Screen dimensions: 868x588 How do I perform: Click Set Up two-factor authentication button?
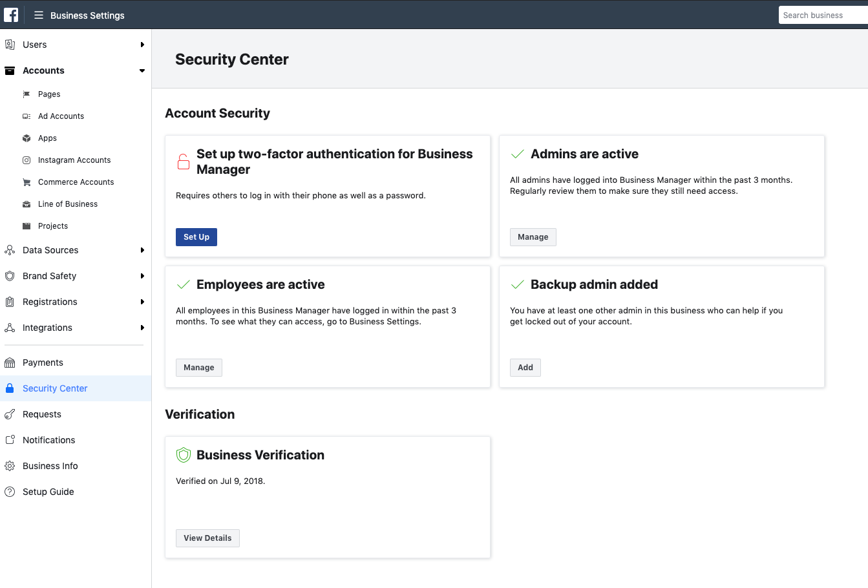(x=196, y=237)
